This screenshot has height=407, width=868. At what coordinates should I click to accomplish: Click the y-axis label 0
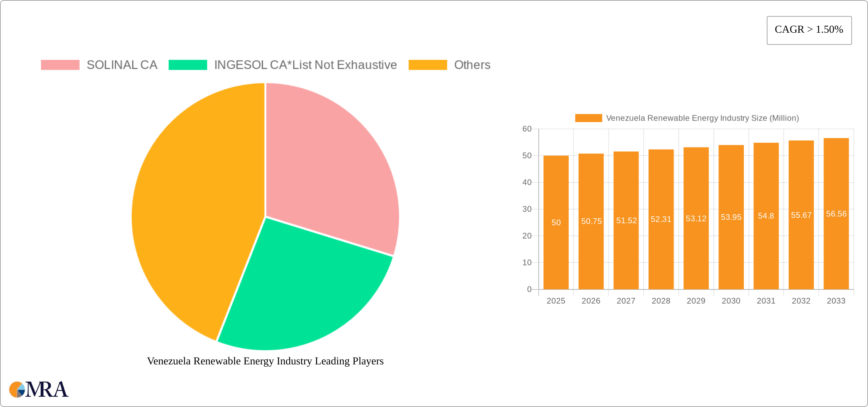[x=529, y=289]
